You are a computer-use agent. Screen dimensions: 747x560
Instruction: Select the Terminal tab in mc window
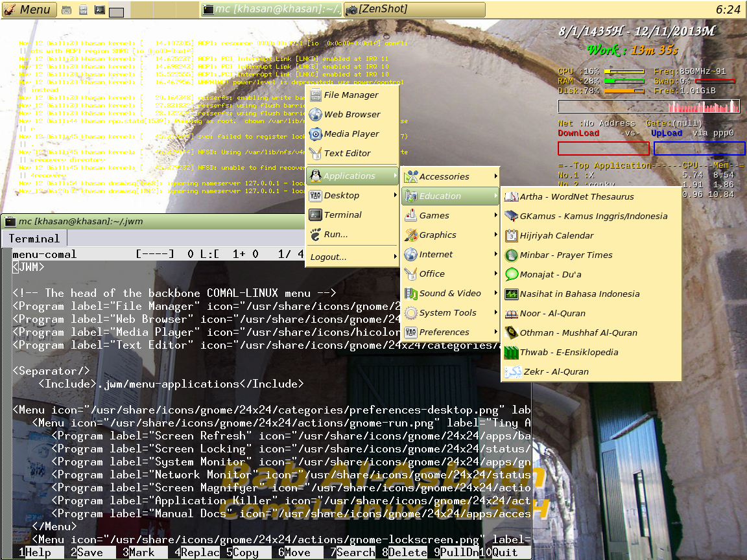tap(34, 239)
